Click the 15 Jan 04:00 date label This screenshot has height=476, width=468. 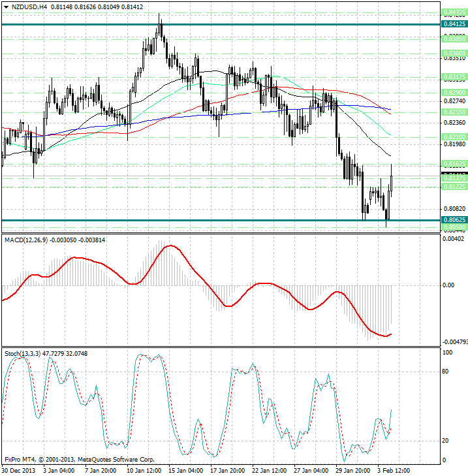(186, 471)
